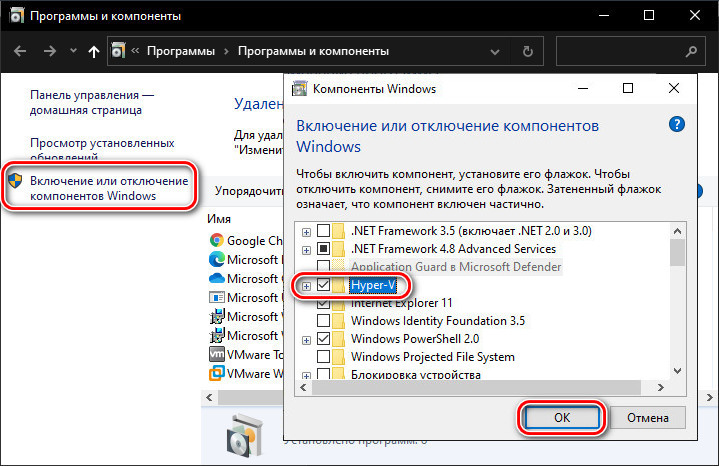
Task: Click the features list scroll down arrow
Action: click(677, 371)
